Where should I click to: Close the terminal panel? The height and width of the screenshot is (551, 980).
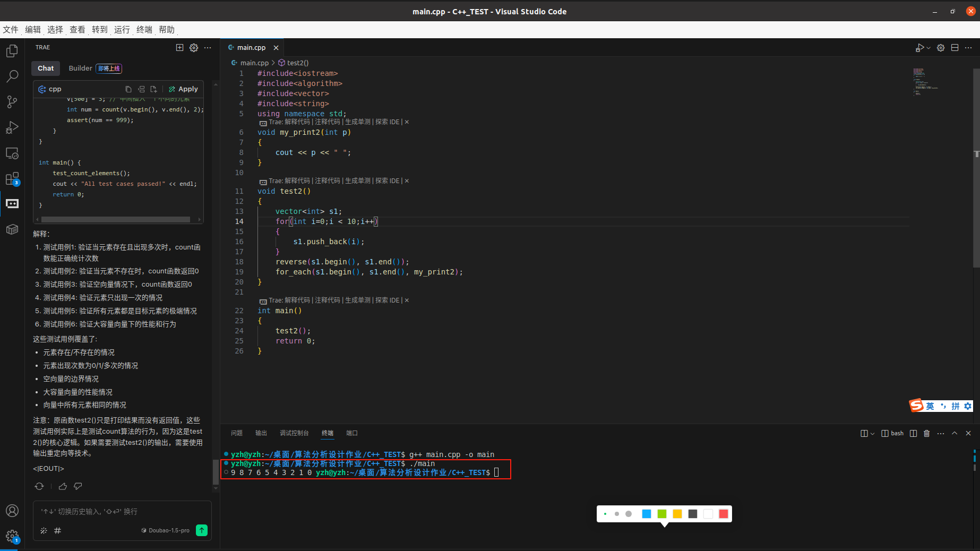pyautogui.click(x=968, y=434)
